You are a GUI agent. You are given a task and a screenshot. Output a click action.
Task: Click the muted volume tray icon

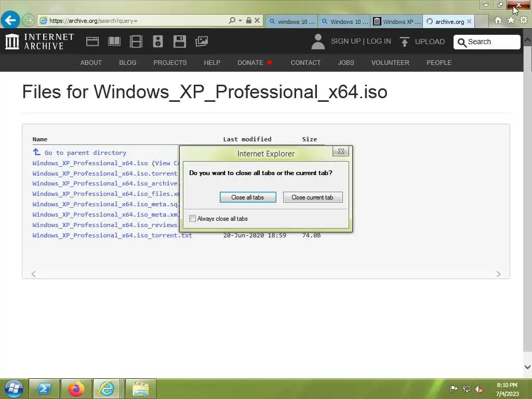tap(478, 389)
